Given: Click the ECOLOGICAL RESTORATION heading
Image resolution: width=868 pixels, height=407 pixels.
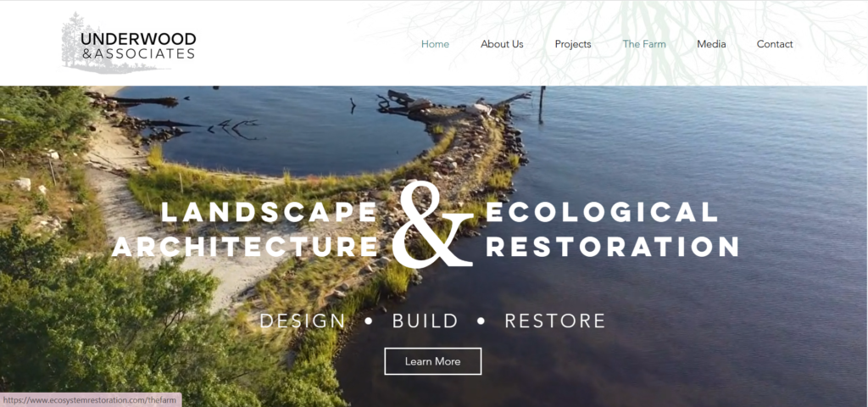Looking at the screenshot, I should 612,229.
